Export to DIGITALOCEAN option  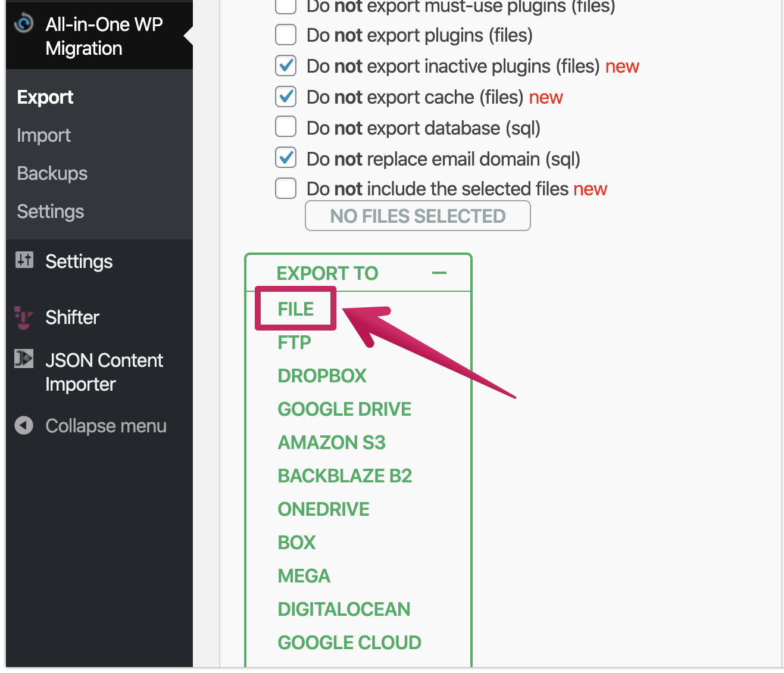(x=344, y=609)
